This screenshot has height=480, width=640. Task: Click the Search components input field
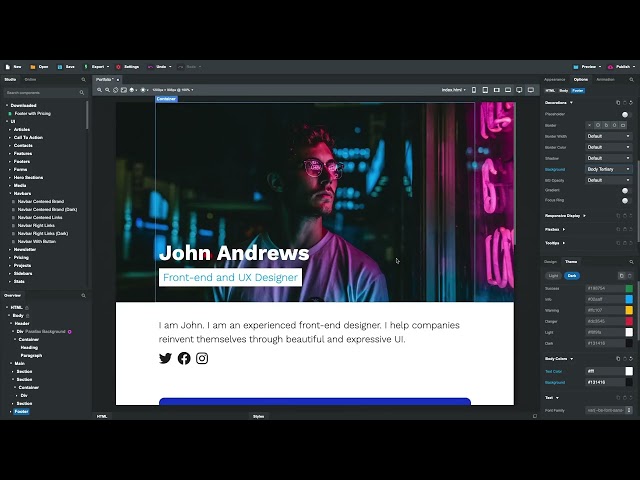(x=45, y=93)
